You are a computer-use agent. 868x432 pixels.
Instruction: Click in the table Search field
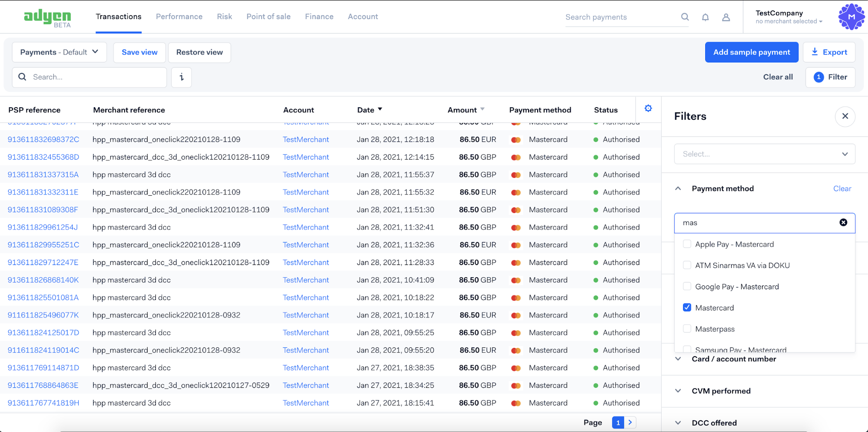(x=89, y=77)
